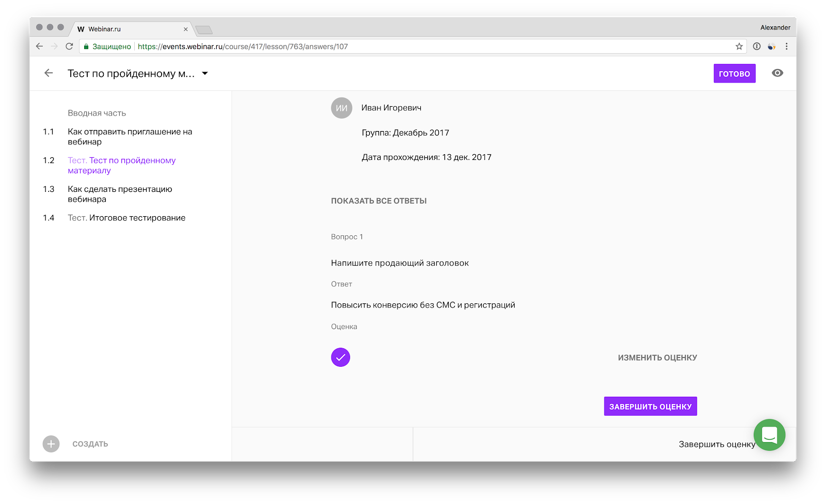Expand ПОКАЗАТЬ ВСЕ ОТВЕТЫ

pyautogui.click(x=378, y=201)
